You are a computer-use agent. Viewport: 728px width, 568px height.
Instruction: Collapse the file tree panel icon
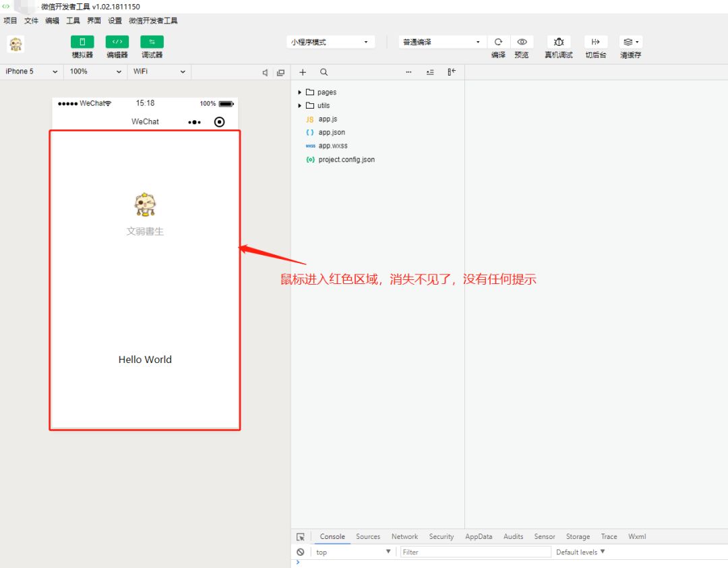tap(452, 72)
